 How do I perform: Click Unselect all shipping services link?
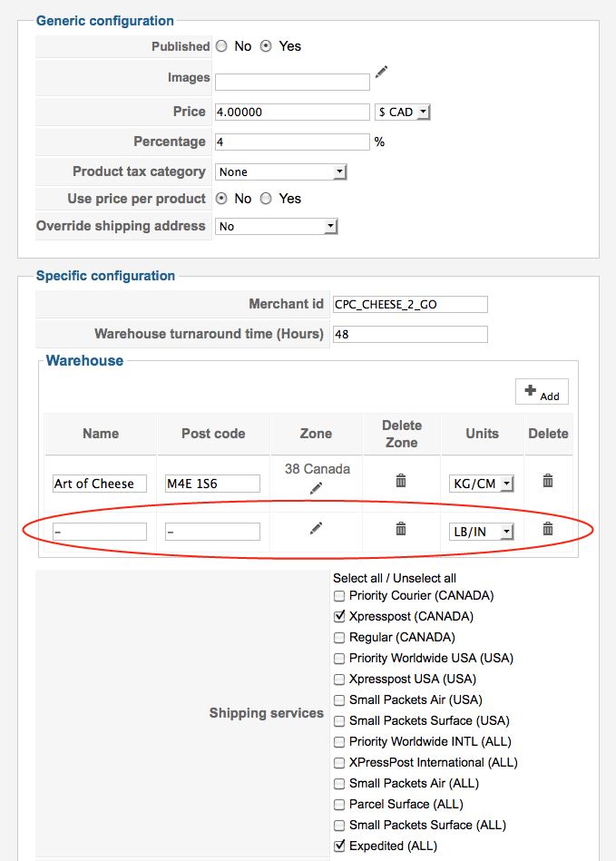tap(425, 578)
